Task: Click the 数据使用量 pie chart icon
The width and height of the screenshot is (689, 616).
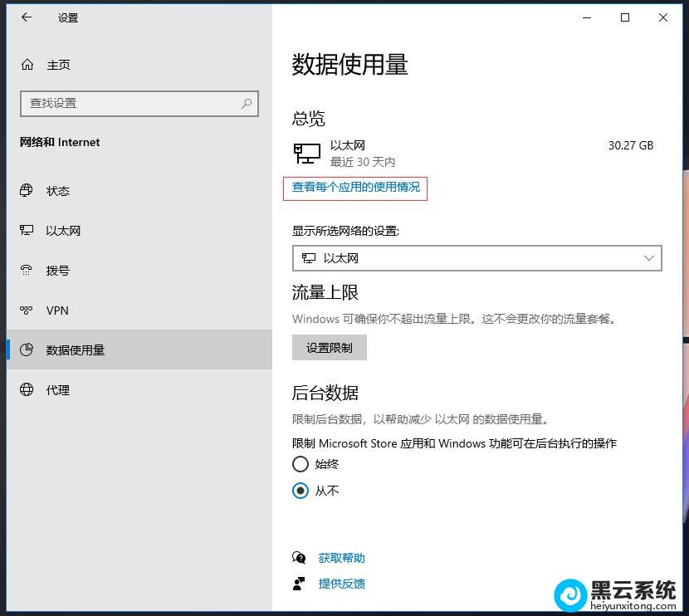Action: [x=27, y=350]
